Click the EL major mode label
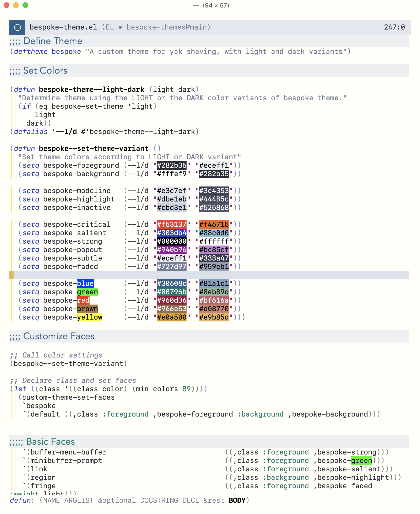Image resolution: width=420 pixels, height=514 pixels. [x=110, y=27]
